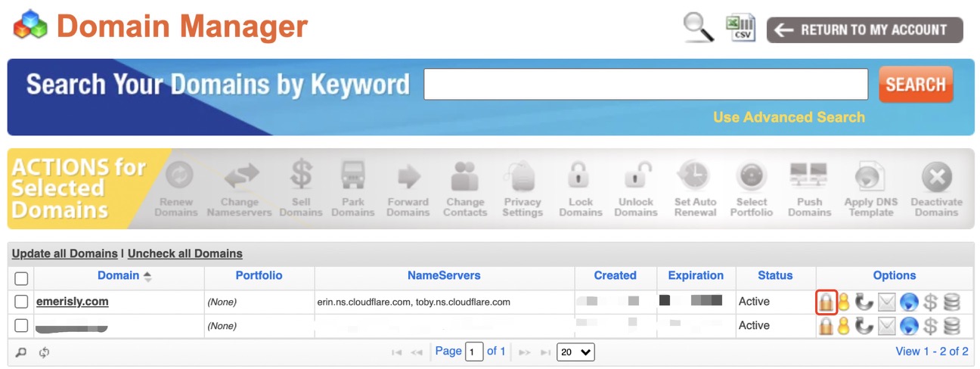This screenshot has width=980, height=369.
Task: Click the highlighted lock icon for emerisly.com
Action: 826,302
